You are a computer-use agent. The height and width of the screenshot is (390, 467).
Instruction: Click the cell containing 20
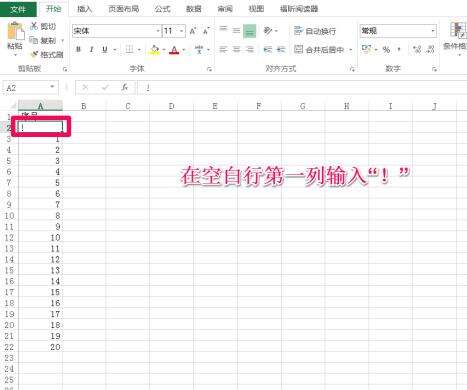click(40, 347)
